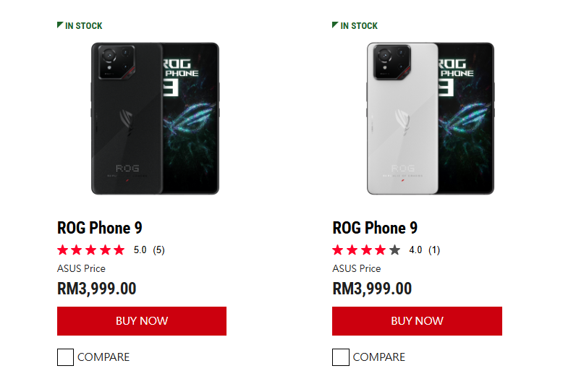
Task: Click the green In Stock flag icon on white phone
Action: tap(335, 25)
